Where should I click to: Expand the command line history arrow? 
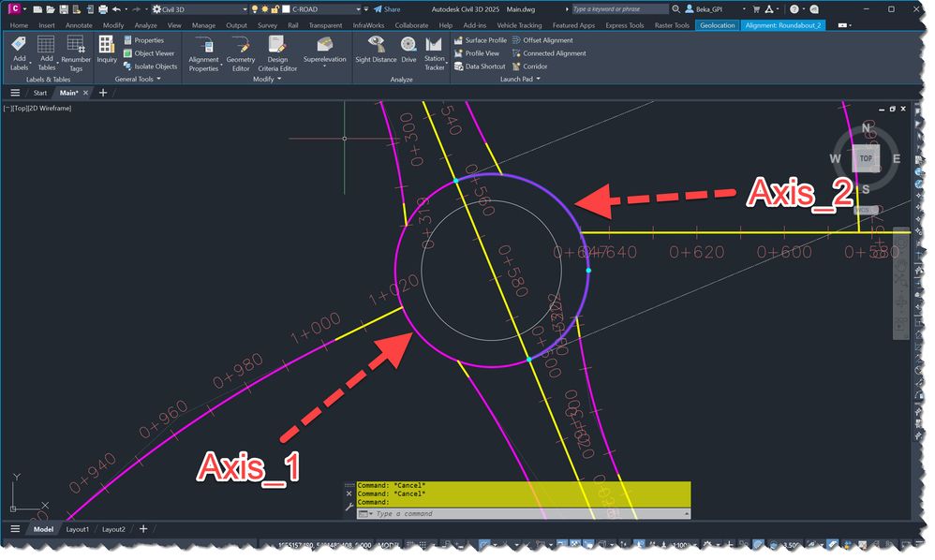687,513
